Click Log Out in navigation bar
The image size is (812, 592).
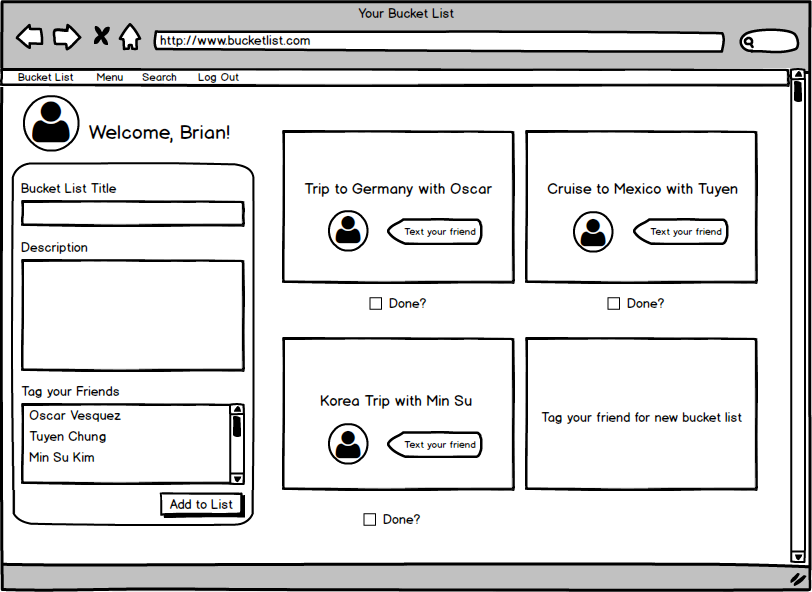218,77
